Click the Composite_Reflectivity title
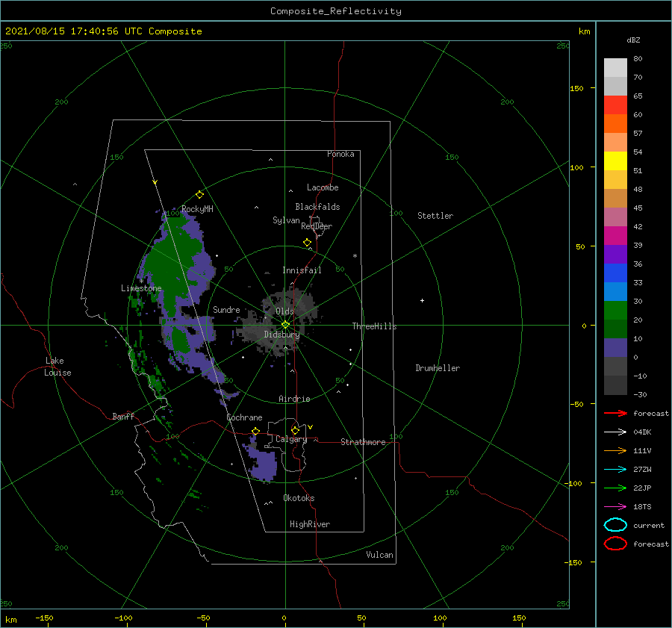Screen dimensions: 672x628 tap(336, 11)
